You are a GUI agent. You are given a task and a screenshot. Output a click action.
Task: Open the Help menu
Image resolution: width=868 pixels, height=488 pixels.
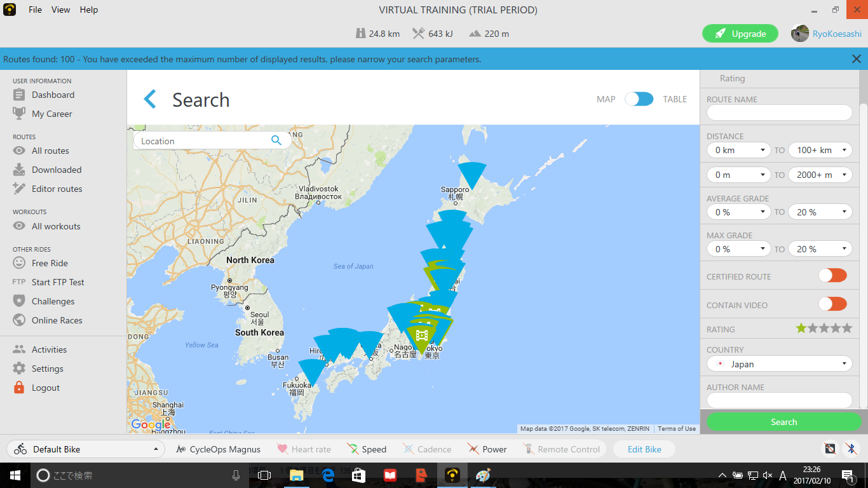pos(89,10)
